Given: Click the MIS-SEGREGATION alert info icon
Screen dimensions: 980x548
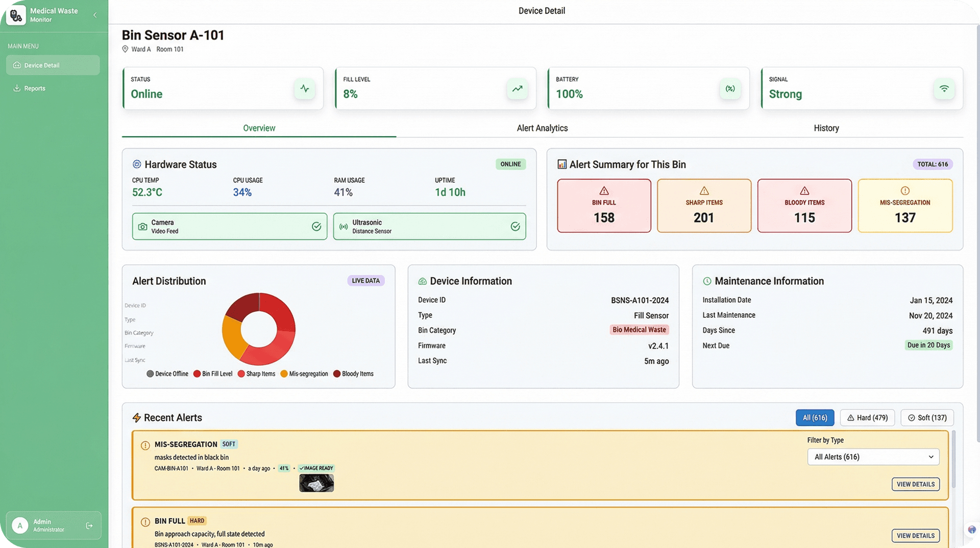Looking at the screenshot, I should [145, 445].
